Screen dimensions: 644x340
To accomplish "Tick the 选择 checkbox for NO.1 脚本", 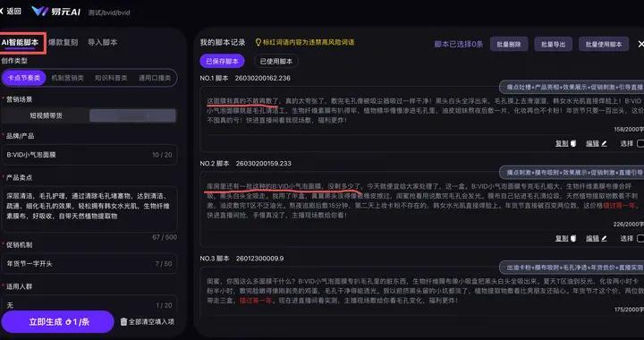I will tap(640, 144).
